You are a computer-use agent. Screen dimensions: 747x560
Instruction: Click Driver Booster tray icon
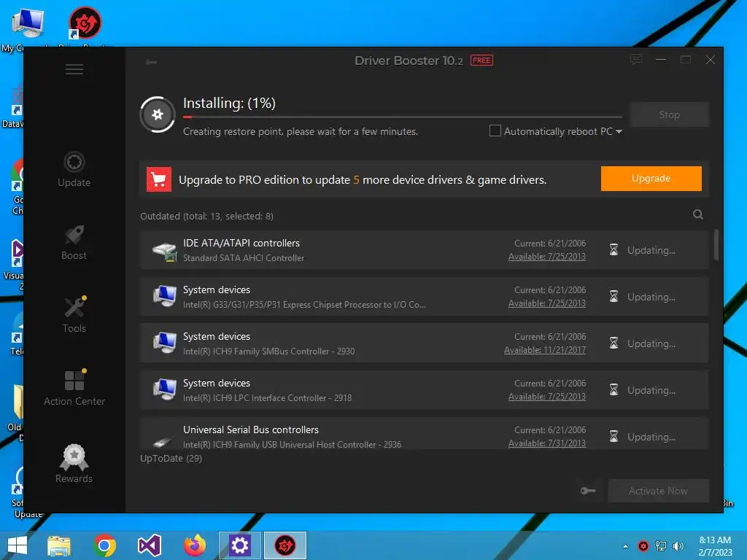(x=643, y=546)
